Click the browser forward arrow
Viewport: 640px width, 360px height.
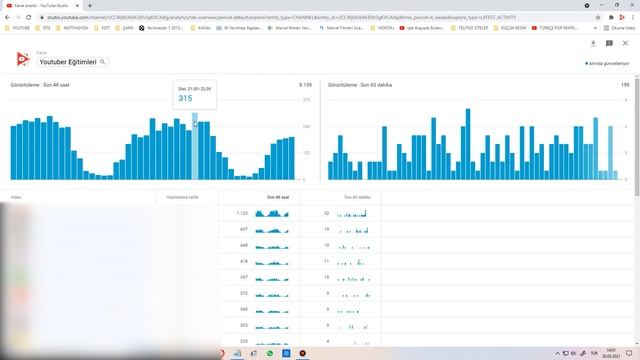point(18,17)
